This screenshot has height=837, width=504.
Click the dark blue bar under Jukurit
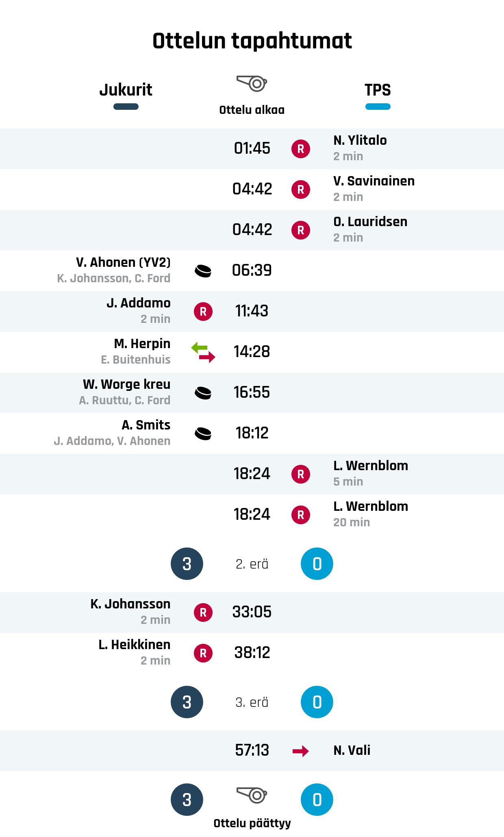126,107
